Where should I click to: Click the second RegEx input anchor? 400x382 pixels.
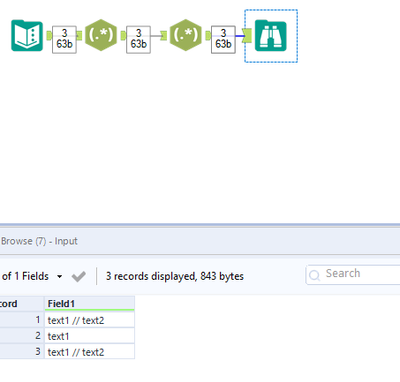(x=163, y=35)
